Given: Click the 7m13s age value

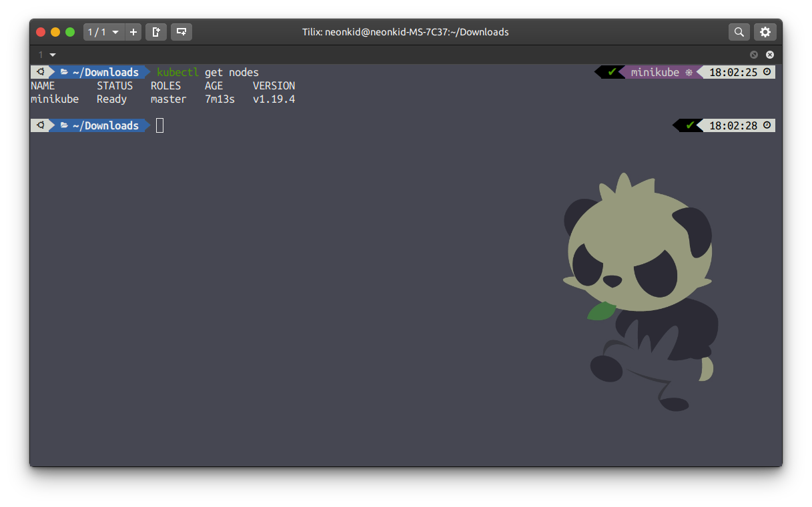Looking at the screenshot, I should 220,99.
